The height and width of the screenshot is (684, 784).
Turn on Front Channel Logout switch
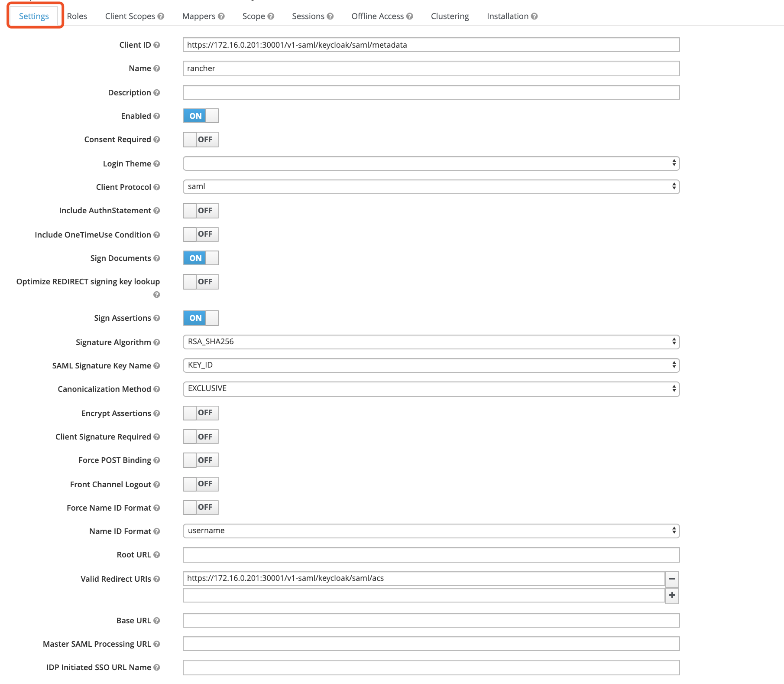point(201,484)
